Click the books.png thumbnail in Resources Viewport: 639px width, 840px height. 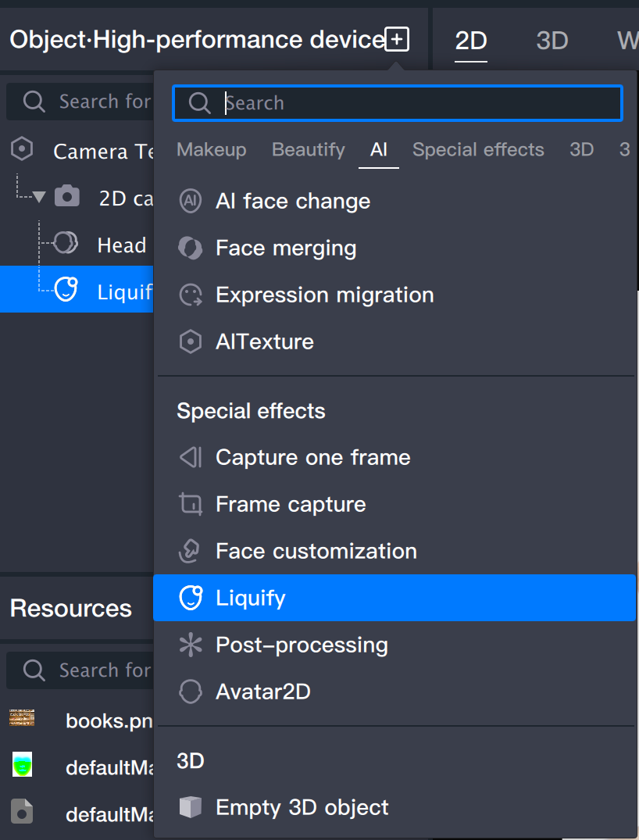pos(22,718)
